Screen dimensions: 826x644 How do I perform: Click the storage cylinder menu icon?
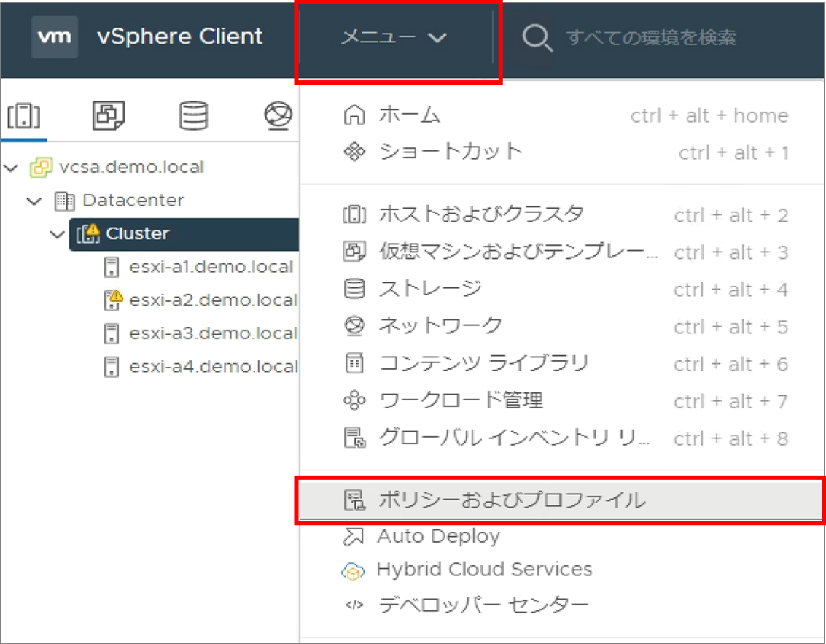pyautogui.click(x=354, y=289)
